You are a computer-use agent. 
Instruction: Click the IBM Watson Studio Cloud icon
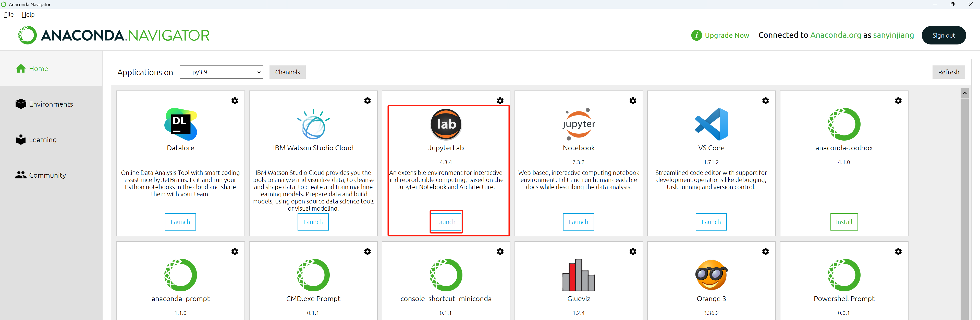click(x=313, y=124)
